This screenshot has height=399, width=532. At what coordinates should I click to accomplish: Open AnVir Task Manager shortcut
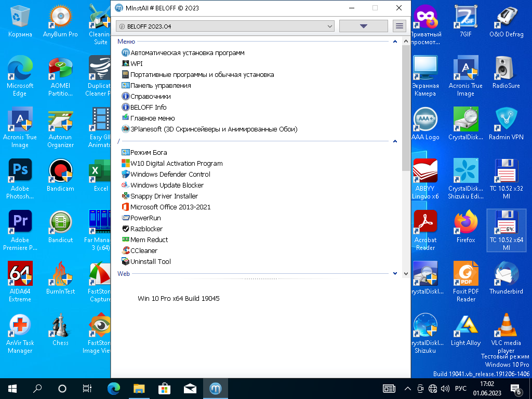20,334
